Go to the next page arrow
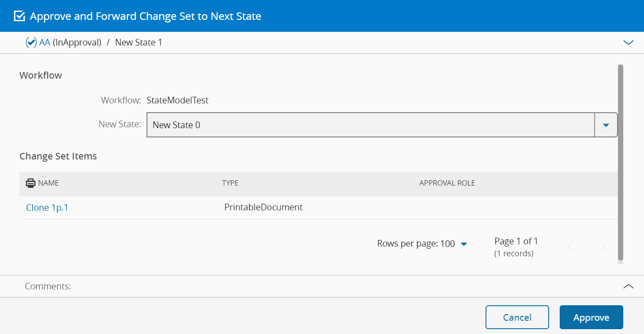The width and height of the screenshot is (644, 334). point(603,246)
